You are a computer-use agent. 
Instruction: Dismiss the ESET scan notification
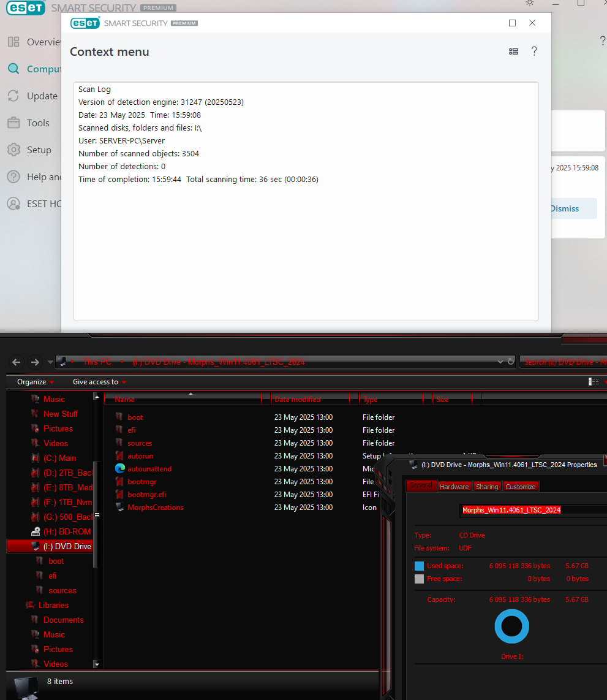click(x=575, y=208)
